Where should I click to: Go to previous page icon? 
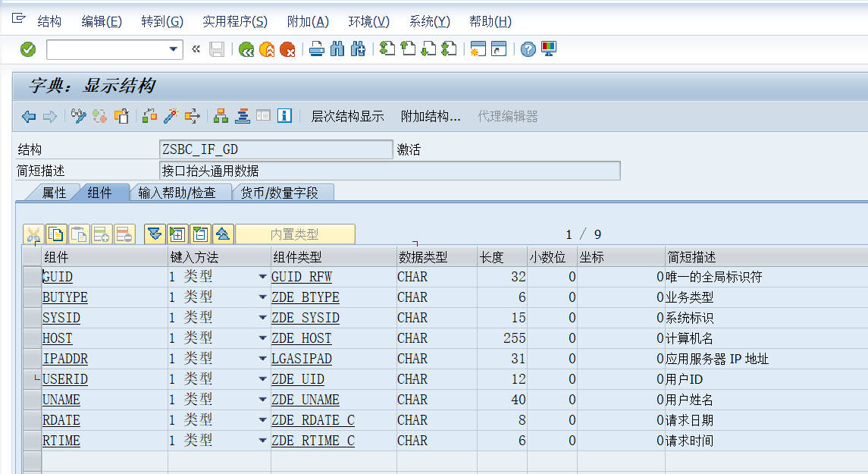point(408,49)
